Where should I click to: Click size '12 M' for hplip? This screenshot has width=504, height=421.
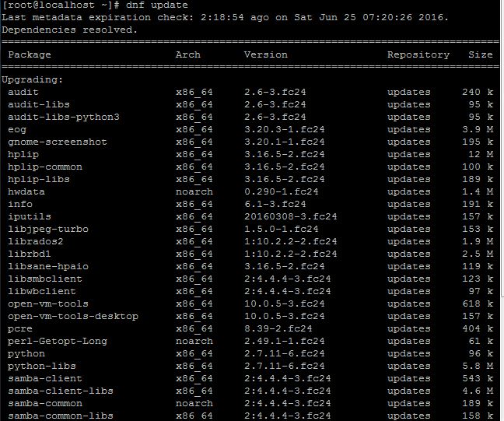pos(481,154)
